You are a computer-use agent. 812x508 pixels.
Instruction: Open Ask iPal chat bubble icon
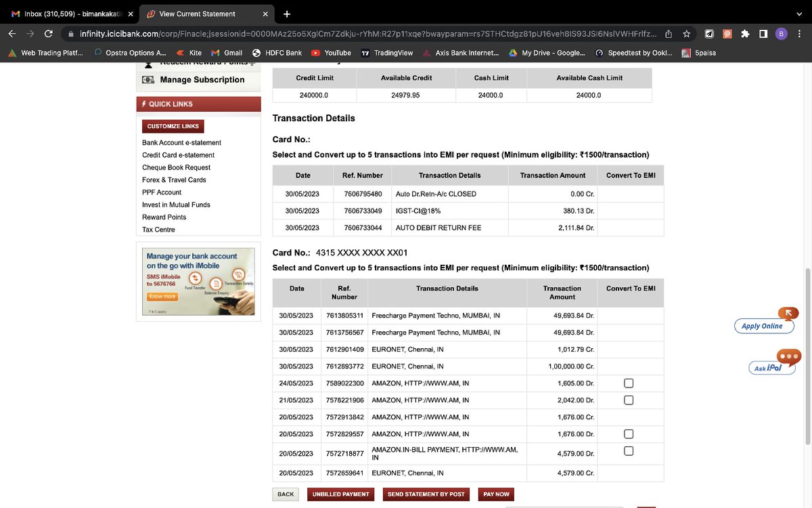[788, 356]
